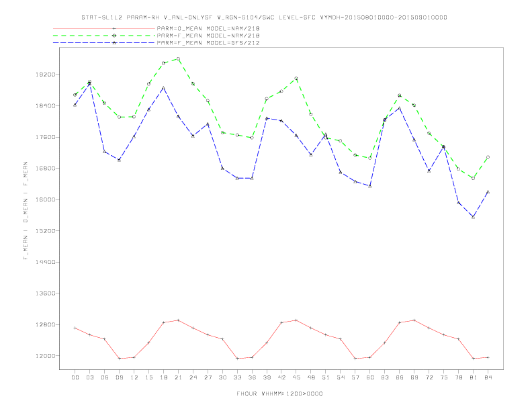Click the x-axis title FHOUR VHHMM:1200>0000
This screenshot has width=532, height=411.
click(279, 394)
